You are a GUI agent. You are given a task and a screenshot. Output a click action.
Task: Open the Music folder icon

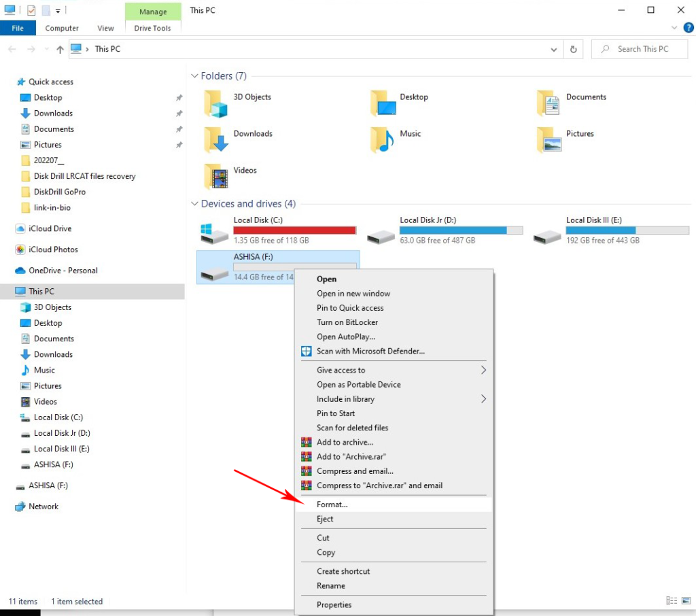pyautogui.click(x=383, y=140)
